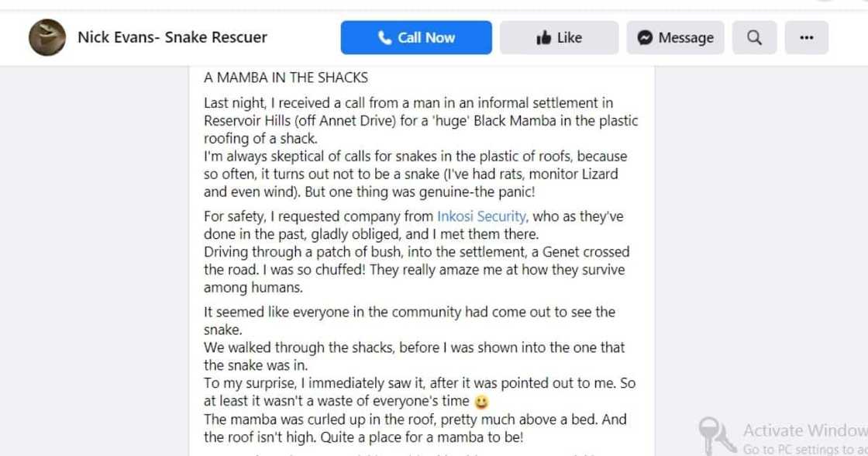Open the three-dot ellipsis options icon
This screenshot has height=456, width=868.
click(x=806, y=36)
